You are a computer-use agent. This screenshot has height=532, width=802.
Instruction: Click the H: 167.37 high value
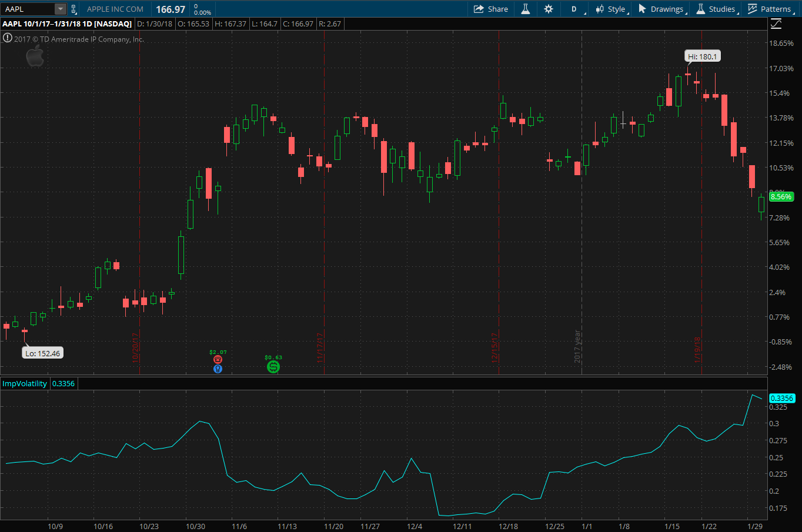tap(230, 24)
